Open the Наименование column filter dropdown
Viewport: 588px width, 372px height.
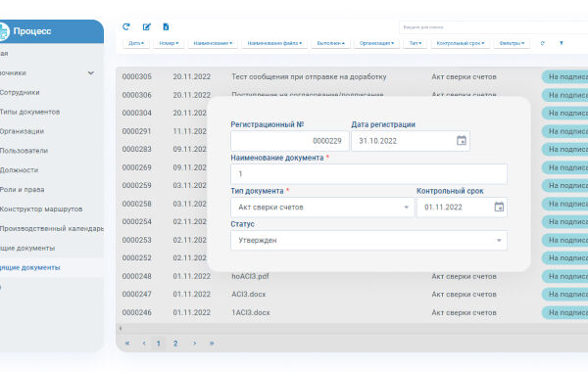coord(213,43)
